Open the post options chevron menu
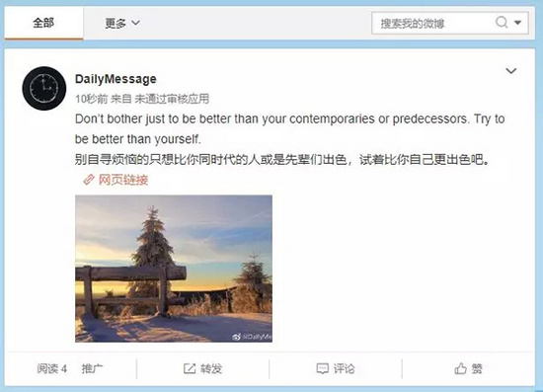The image size is (543, 392). click(x=511, y=71)
